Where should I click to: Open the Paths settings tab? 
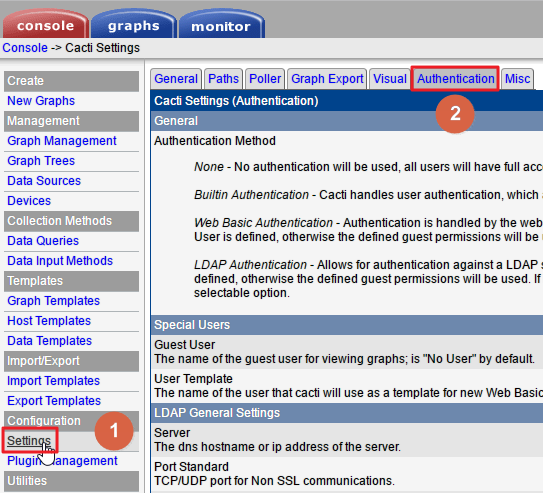click(x=223, y=79)
